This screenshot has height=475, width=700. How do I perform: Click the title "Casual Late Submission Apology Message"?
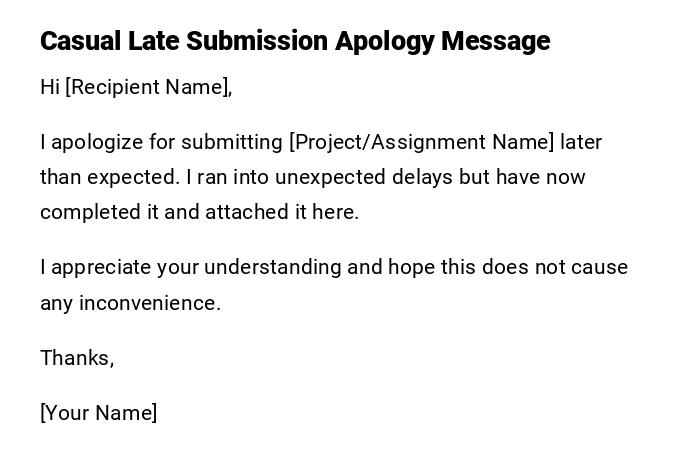point(295,41)
